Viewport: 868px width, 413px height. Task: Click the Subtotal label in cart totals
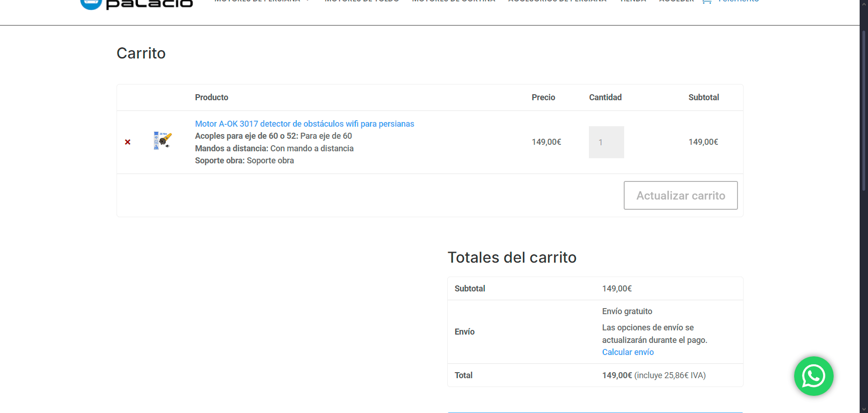click(470, 289)
